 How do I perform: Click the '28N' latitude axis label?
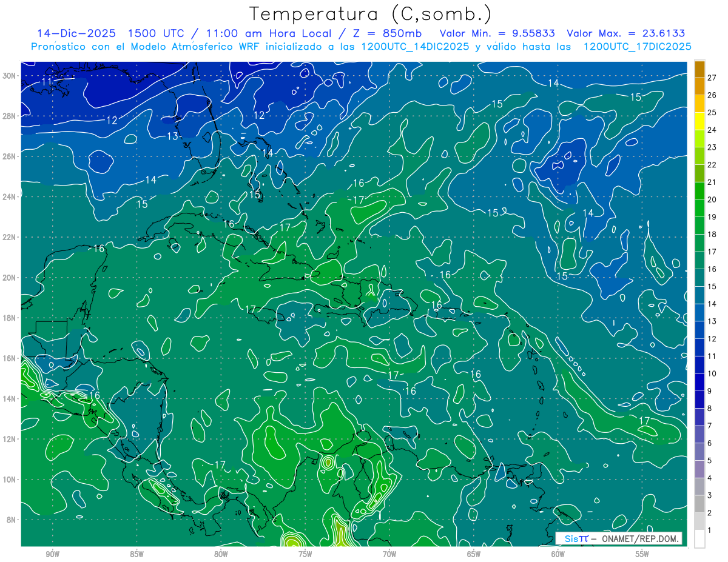point(9,116)
